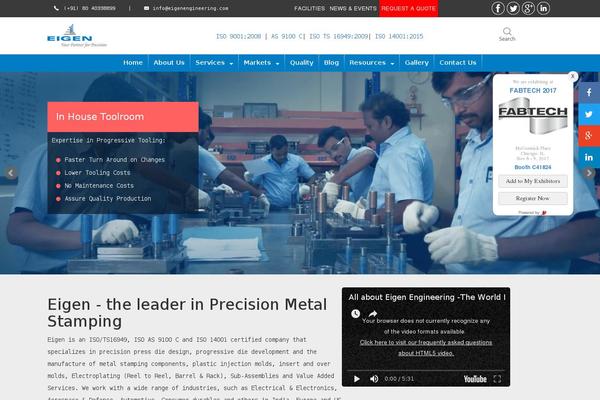Screen dimensions: 600x400
Task: Open the News & Events link
Action: [353, 8]
